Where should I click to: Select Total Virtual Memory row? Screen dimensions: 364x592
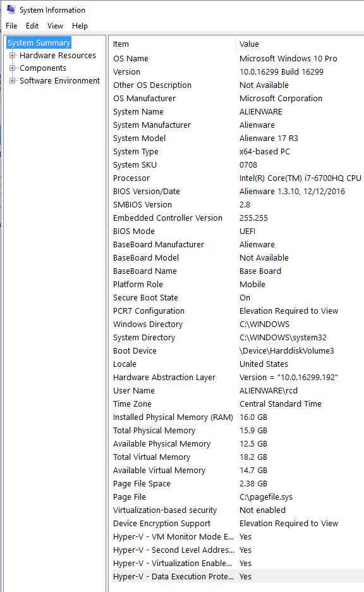pyautogui.click(x=236, y=457)
